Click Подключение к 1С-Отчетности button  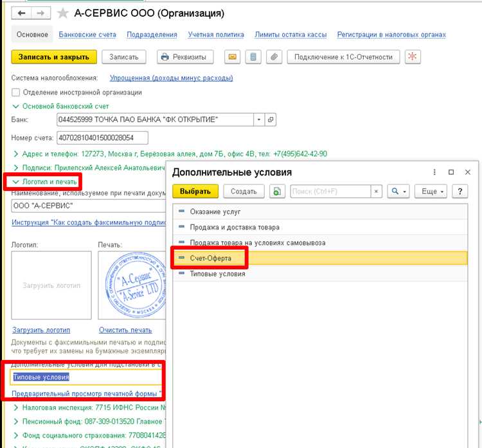343,57
